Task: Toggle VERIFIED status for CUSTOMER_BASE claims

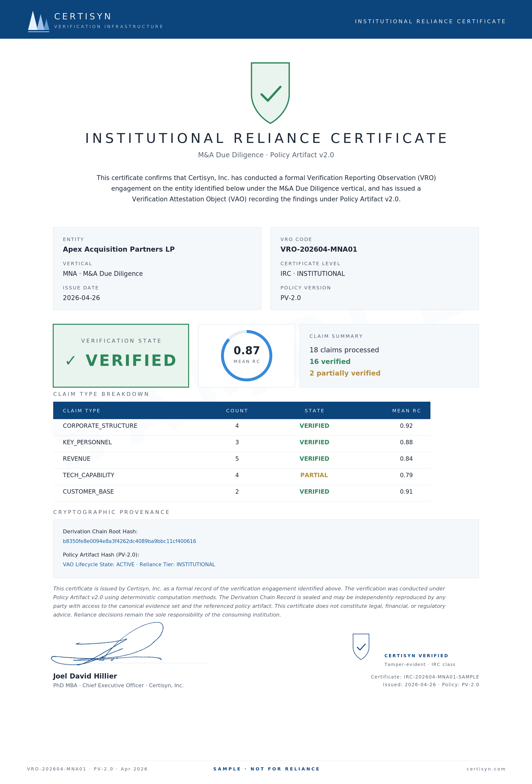Action: (314, 491)
